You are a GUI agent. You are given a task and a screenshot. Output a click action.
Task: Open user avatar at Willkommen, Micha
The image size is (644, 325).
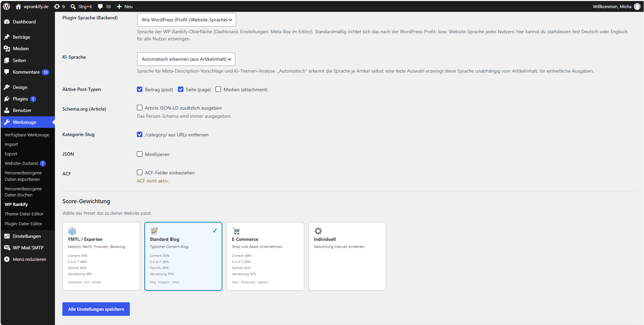(x=637, y=6)
